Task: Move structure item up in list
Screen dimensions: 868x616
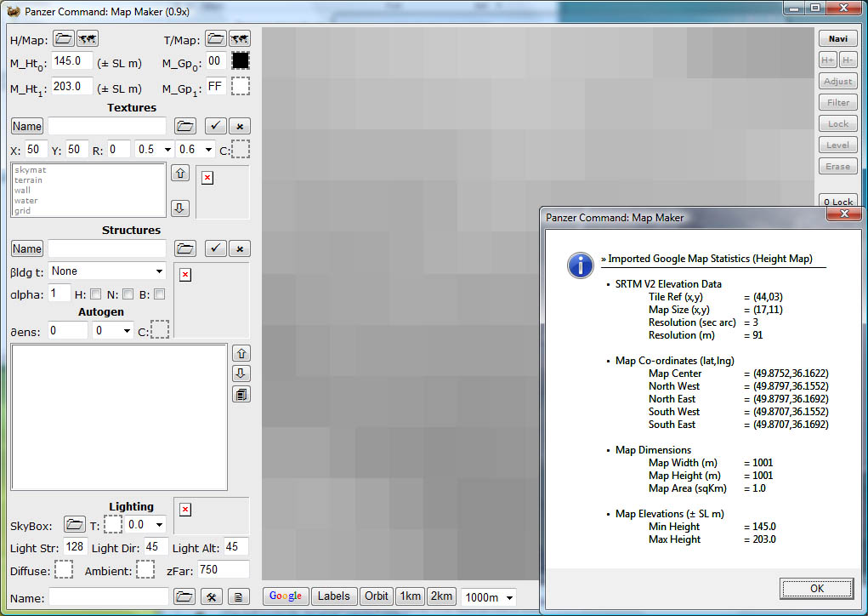Action: click(241, 353)
